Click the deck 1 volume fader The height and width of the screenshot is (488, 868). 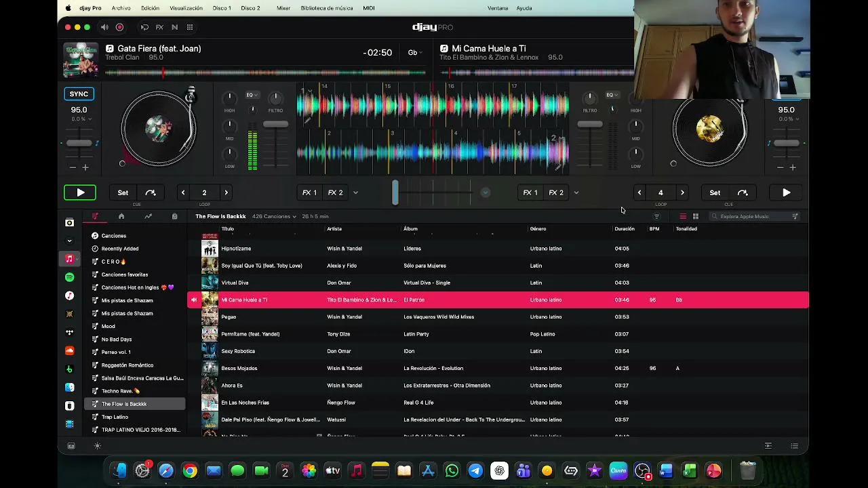pyautogui.click(x=275, y=125)
